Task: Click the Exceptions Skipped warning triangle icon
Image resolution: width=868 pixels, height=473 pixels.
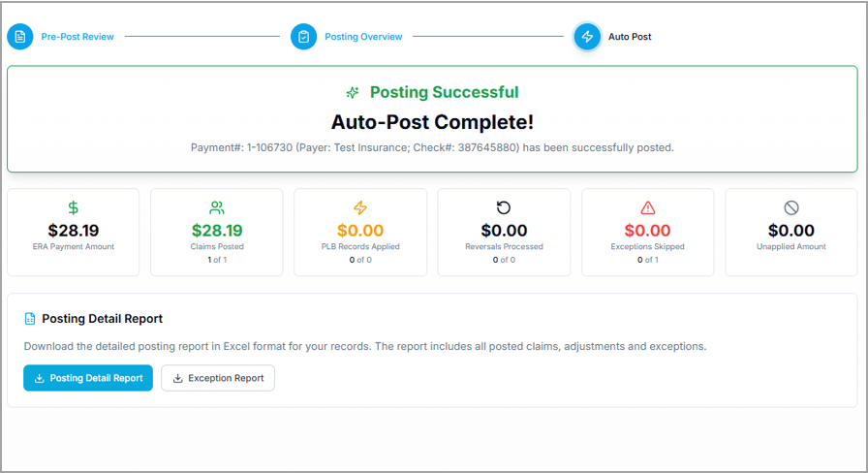Action: tap(648, 207)
